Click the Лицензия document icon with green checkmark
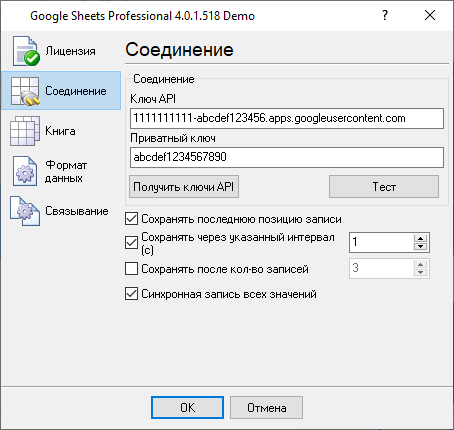Image resolution: width=454 pixels, height=430 pixels. tap(26, 51)
